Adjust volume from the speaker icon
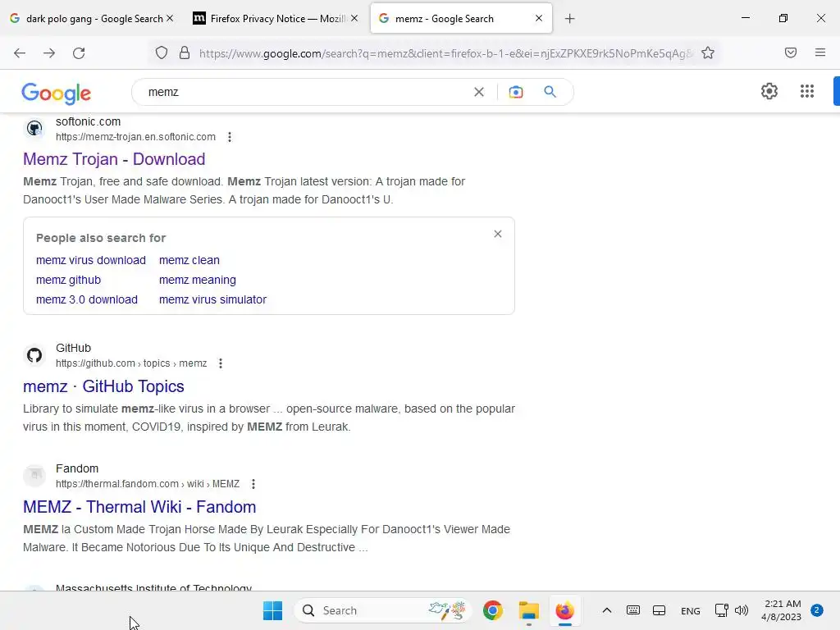Screen dimensions: 840x630 click(x=742, y=610)
